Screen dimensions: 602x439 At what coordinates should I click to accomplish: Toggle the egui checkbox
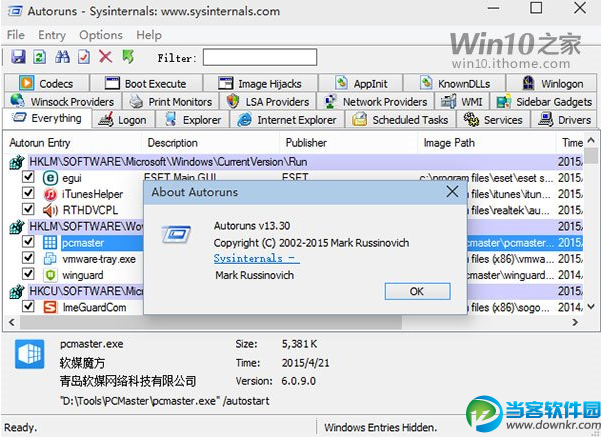click(28, 177)
